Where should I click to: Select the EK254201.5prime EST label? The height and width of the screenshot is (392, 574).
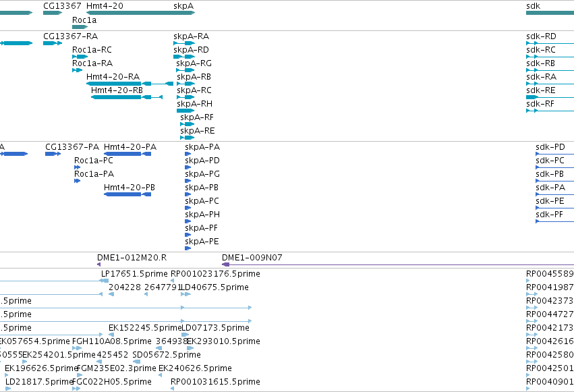coord(59,355)
